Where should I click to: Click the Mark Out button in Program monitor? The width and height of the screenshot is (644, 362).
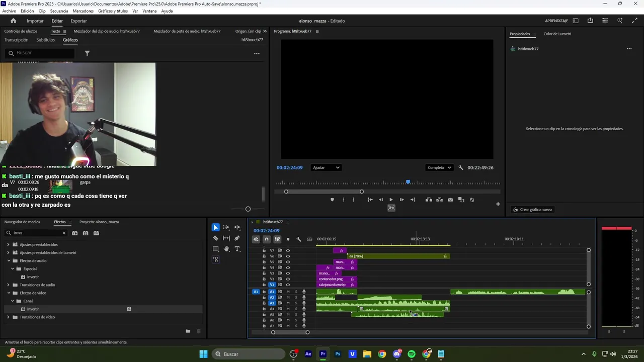pyautogui.click(x=353, y=200)
